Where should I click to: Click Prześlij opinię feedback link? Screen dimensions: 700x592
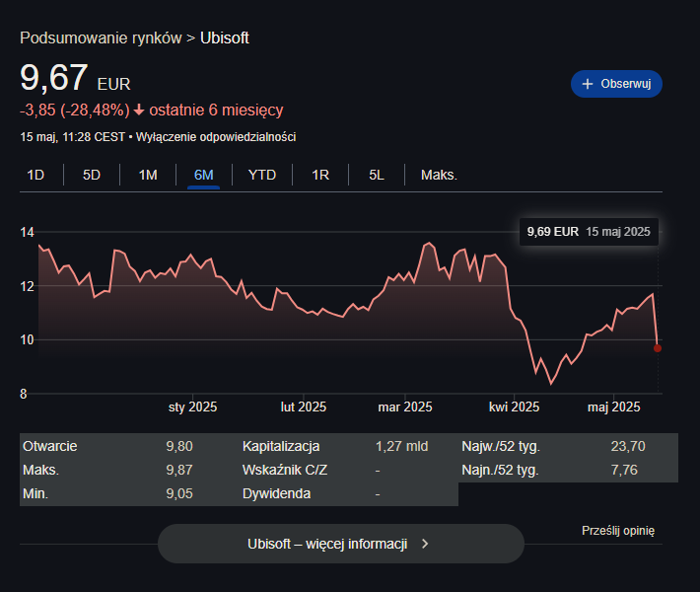click(618, 531)
